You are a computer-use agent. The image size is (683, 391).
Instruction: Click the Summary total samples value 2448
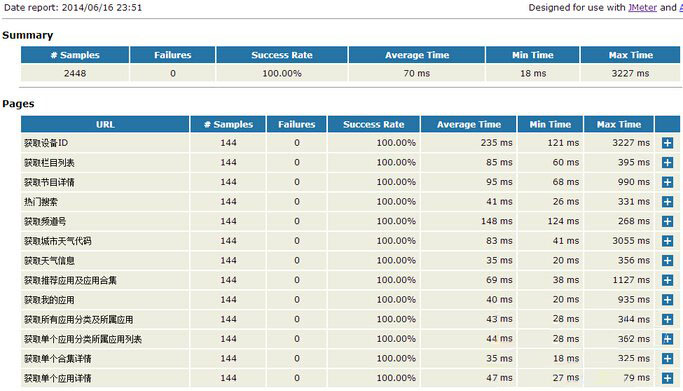click(75, 73)
